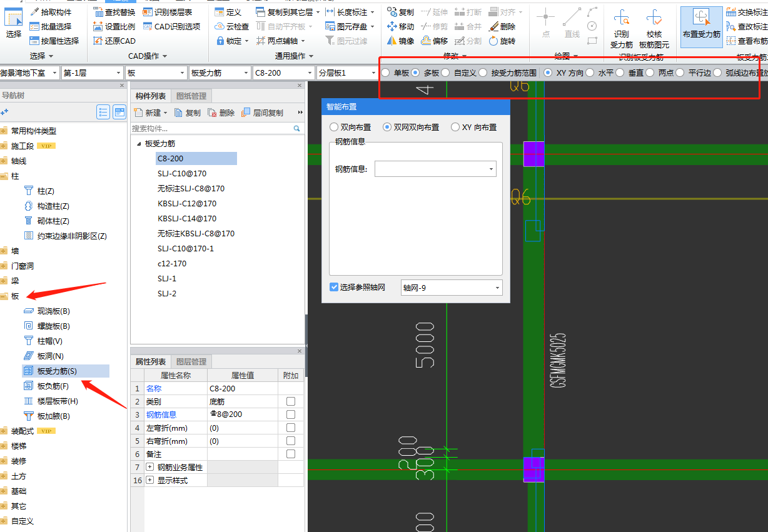The width and height of the screenshot is (768, 532).
Task: Click 新建 new component button
Action: [x=150, y=113]
